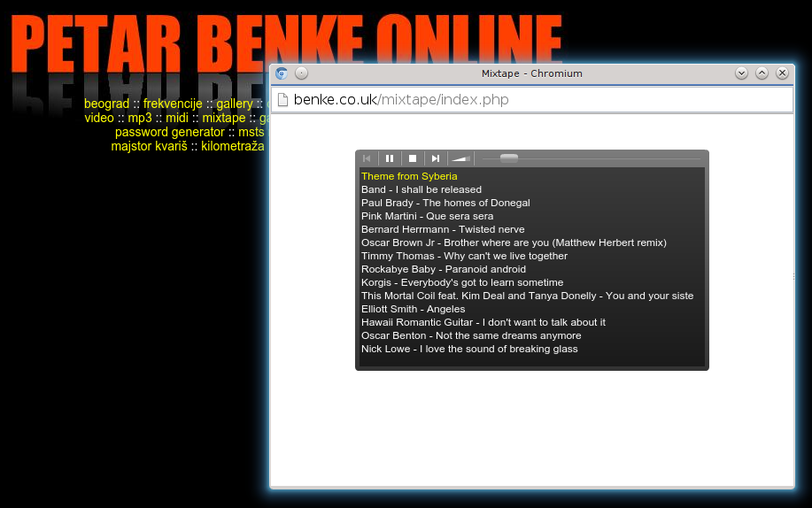Play Korgis - Everybody's got to learn sometime
This screenshot has height=508, width=812.
(x=462, y=282)
